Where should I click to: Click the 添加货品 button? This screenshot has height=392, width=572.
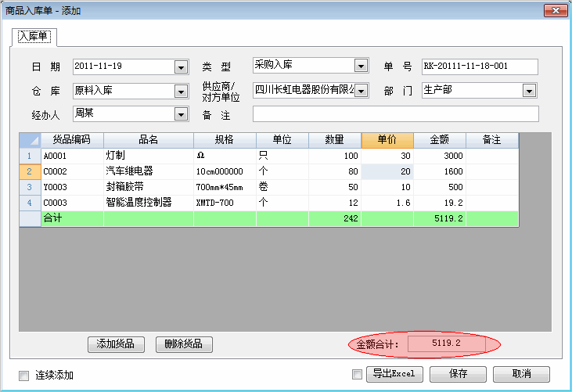pyautogui.click(x=115, y=343)
